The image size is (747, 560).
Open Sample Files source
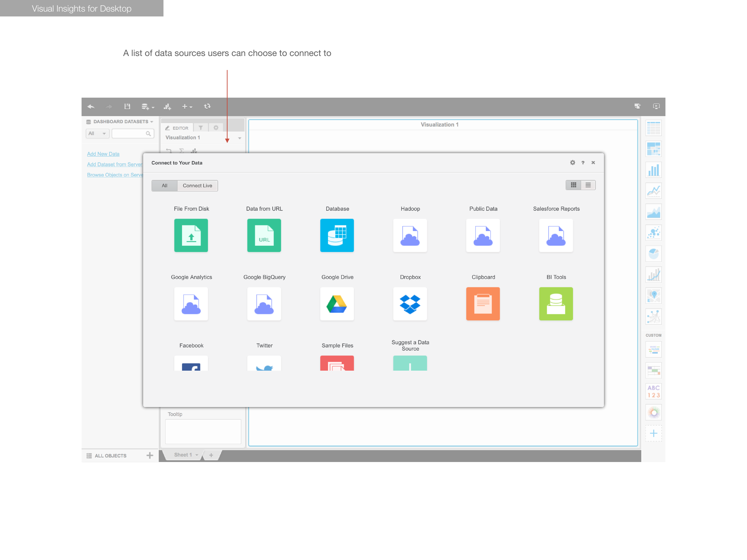coord(337,363)
